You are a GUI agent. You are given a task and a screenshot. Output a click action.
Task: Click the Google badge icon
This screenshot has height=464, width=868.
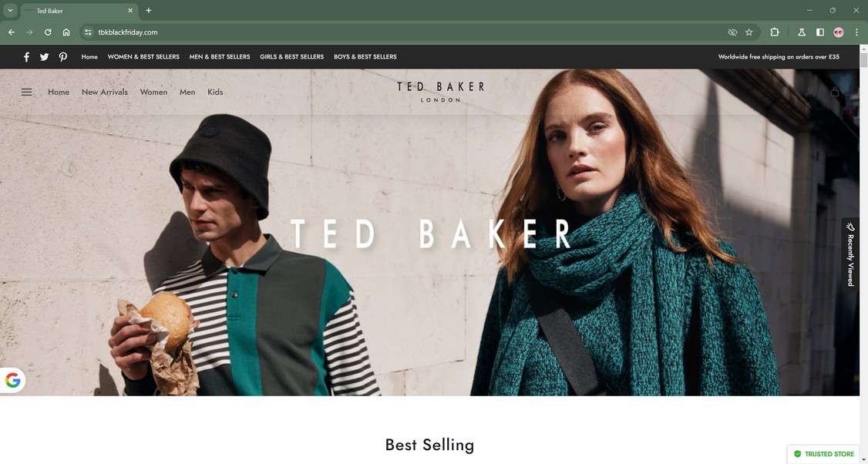click(x=13, y=380)
